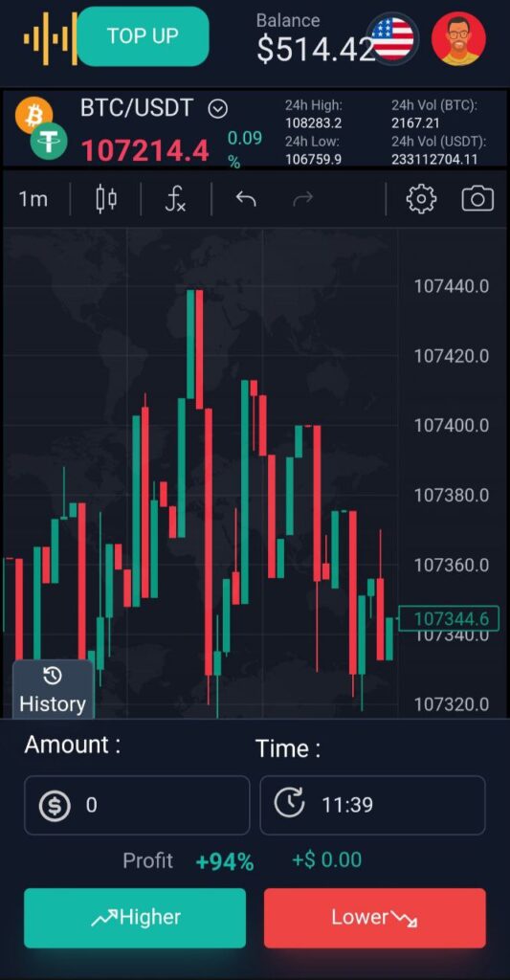510x980 pixels.
Task: Open the user profile avatar
Action: tap(458, 38)
